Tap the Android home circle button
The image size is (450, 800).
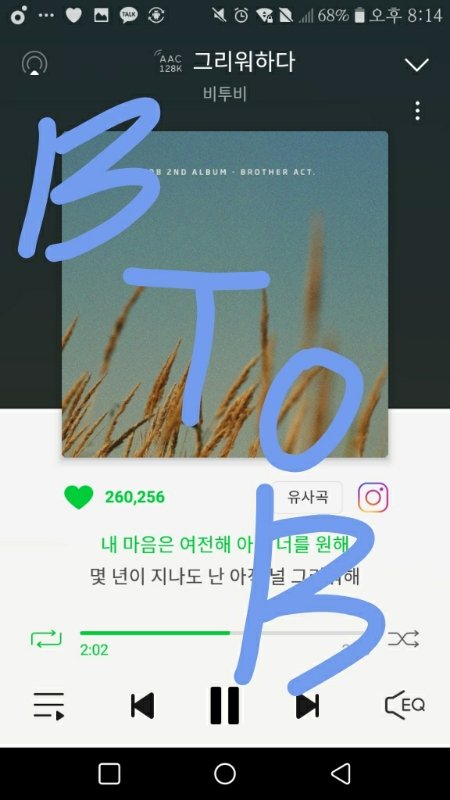[225, 773]
